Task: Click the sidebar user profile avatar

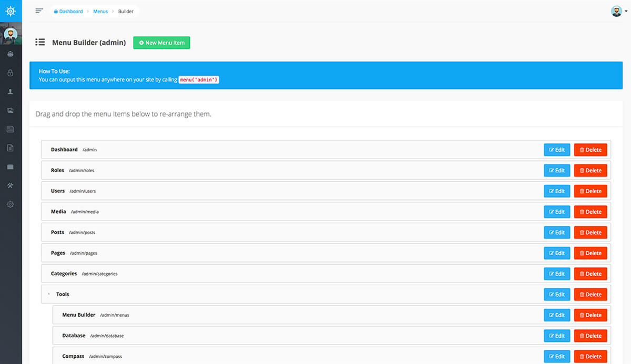Action: point(11,34)
